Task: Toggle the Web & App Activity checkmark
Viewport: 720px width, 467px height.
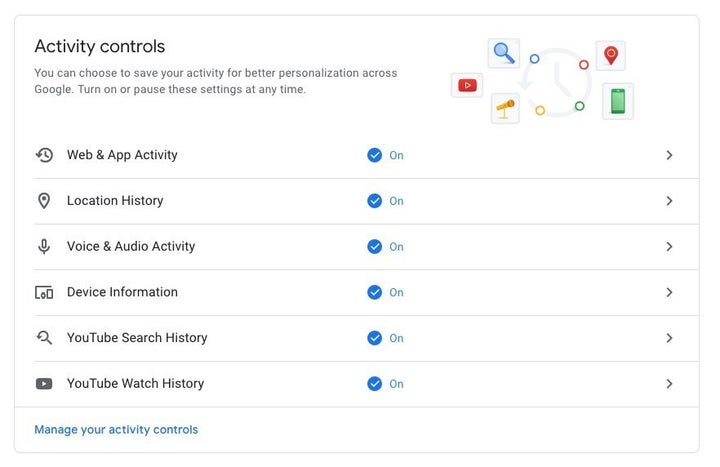Action: click(x=375, y=155)
